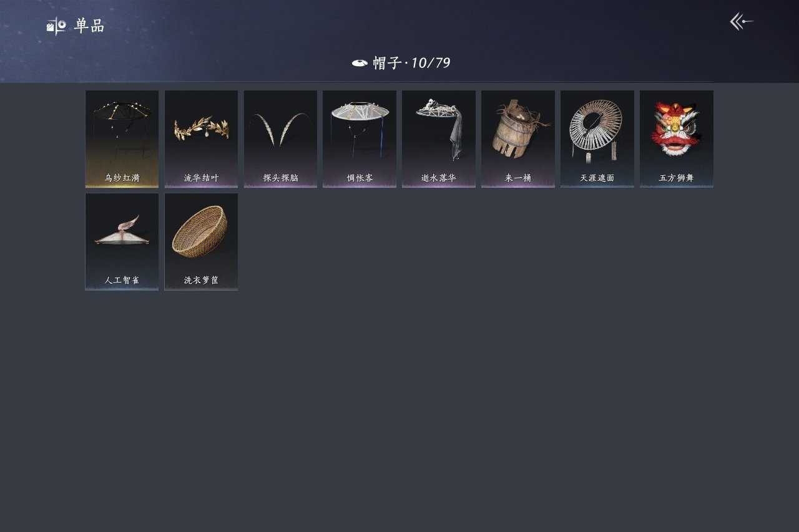Click the 乌纱红漪 name label
Viewport: 799px width, 532px height.
pyautogui.click(x=122, y=178)
